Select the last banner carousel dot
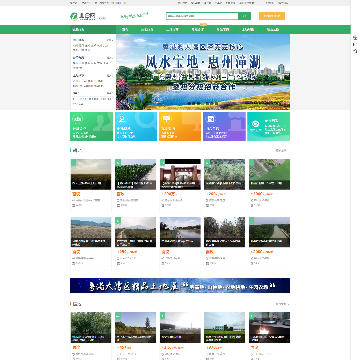 coord(217,103)
